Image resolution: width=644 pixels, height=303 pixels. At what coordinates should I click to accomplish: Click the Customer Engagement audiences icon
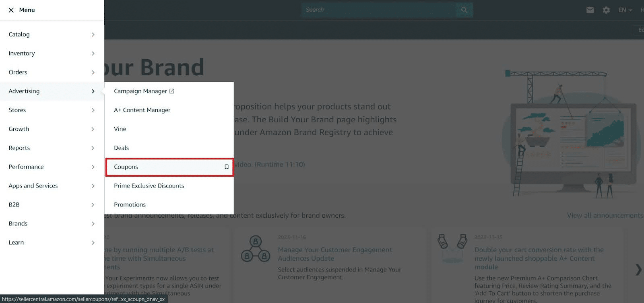point(256,249)
